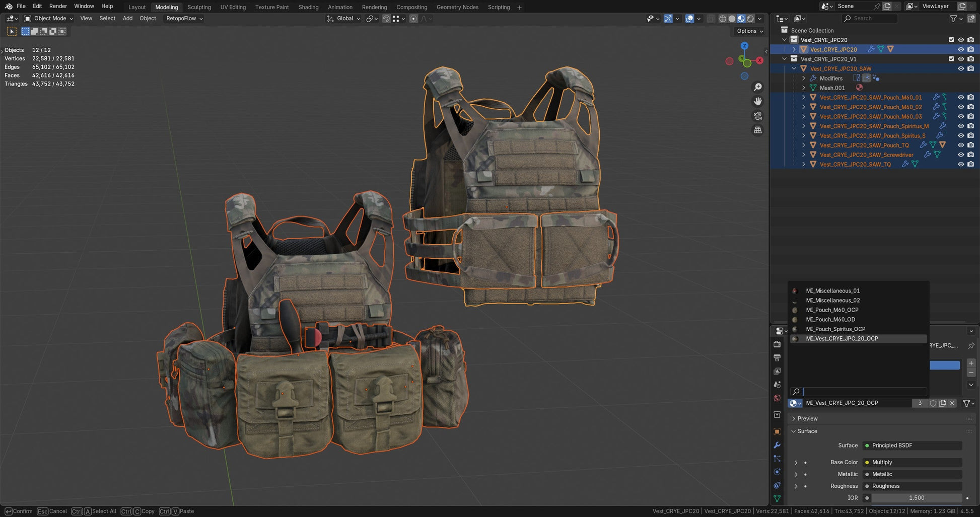Toggle visibility of Vest_CRYE_JPC20_SAW_Pouch_TQ
Viewport: 980px width, 517px height.
961,145
